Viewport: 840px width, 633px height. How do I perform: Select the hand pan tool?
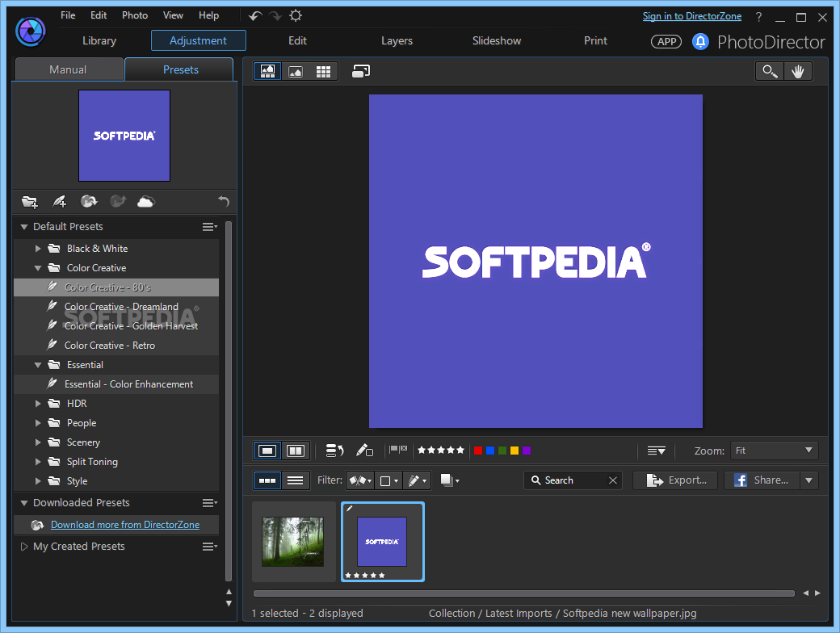[798, 71]
